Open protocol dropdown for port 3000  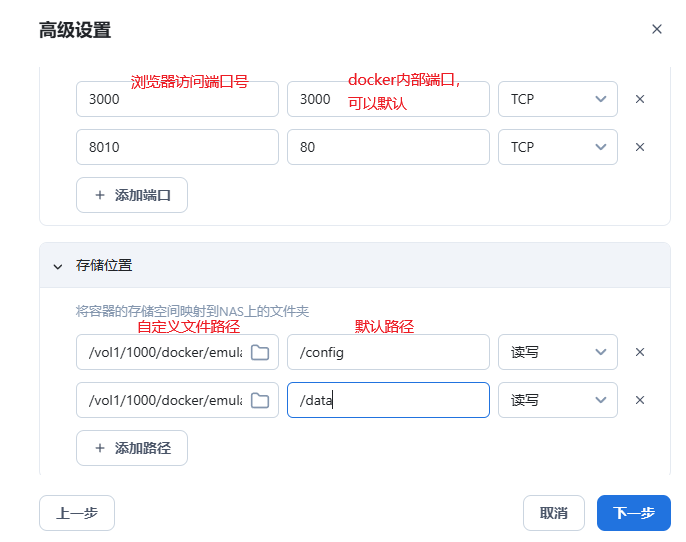[557, 99]
